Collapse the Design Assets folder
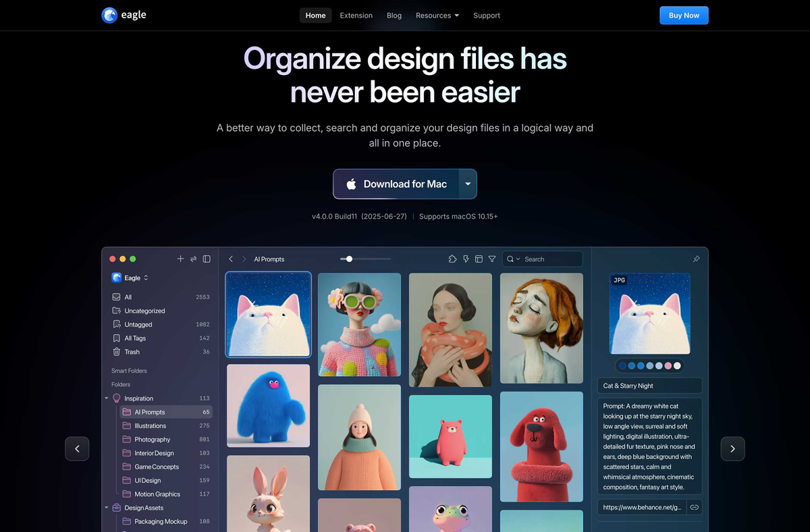The width and height of the screenshot is (810, 532). pos(107,508)
